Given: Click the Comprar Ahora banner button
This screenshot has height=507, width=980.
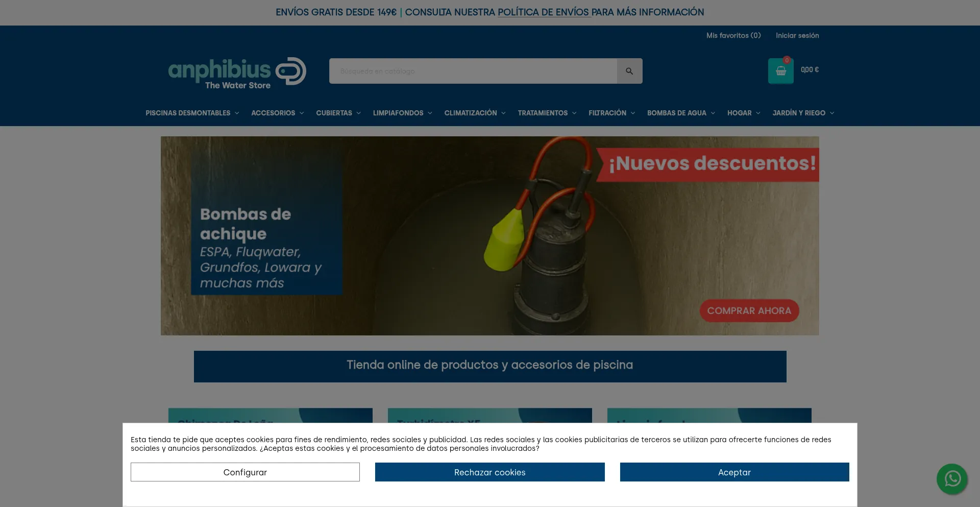Looking at the screenshot, I should point(749,310).
